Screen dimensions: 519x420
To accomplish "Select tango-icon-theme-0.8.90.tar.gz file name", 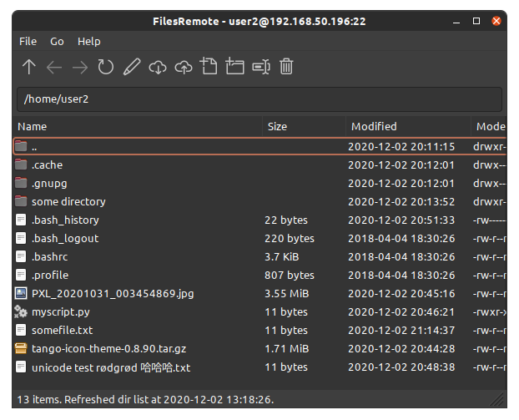I will (109, 349).
